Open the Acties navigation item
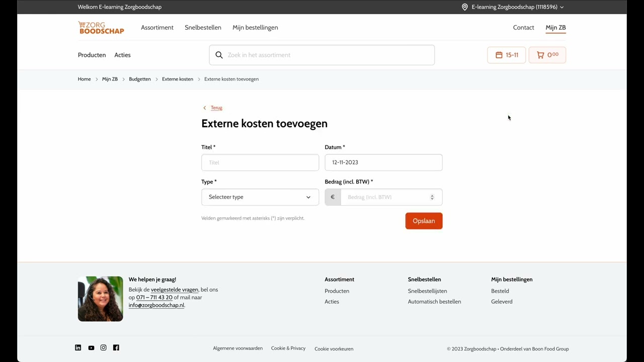The height and width of the screenshot is (362, 644). [x=122, y=55]
